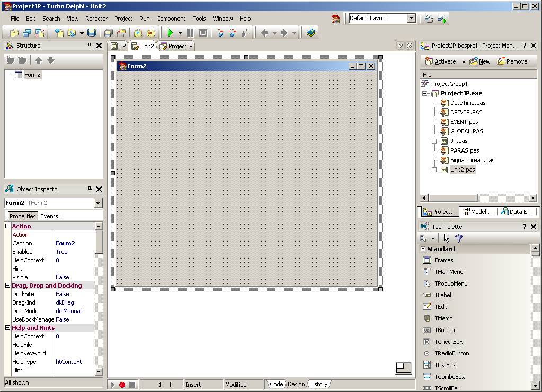This screenshot has height=392, width=542.
Task: Click the Open Project toolbar icon
Action: [121, 33]
